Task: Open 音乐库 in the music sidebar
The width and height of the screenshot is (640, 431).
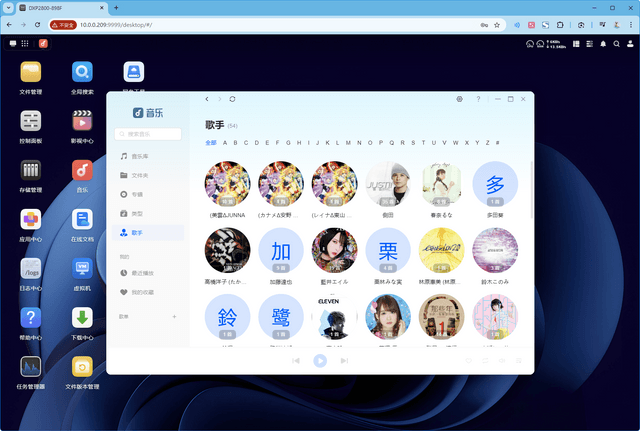Action: [148, 156]
